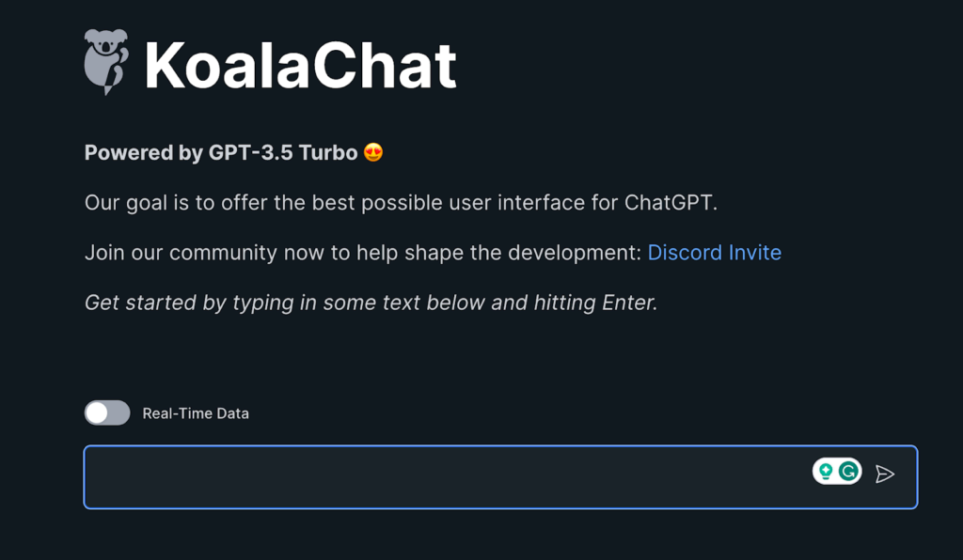Screen dimensions: 963x560
Task: Click the Real-Time Data label text
Action: point(196,413)
